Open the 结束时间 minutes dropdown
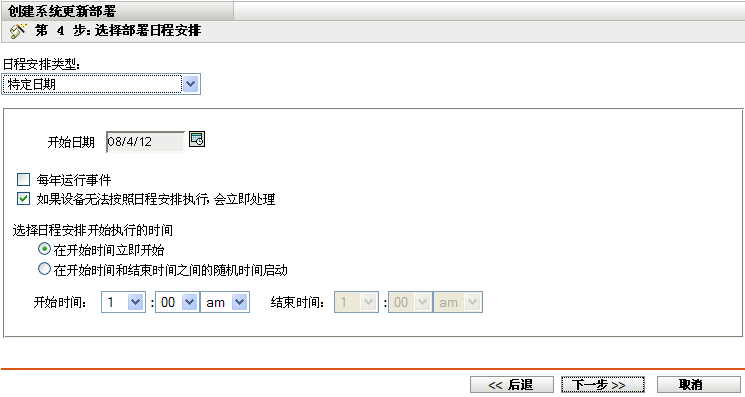The image size is (745, 397). click(410, 302)
